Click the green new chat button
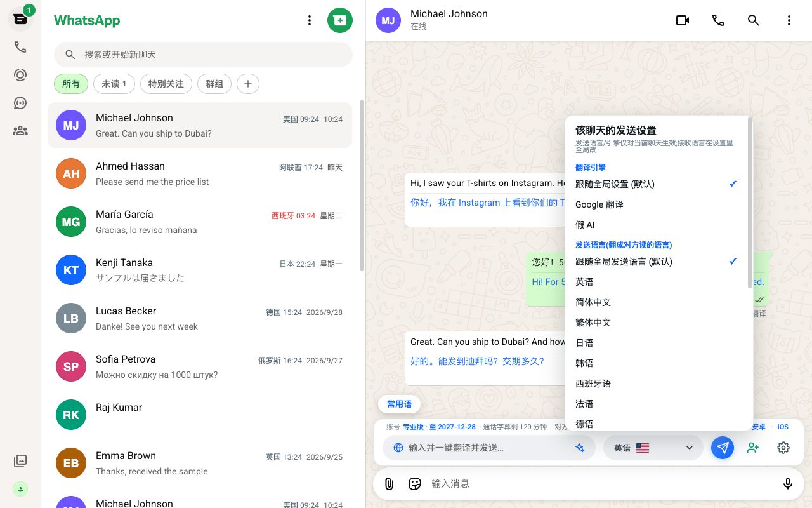812x508 pixels. [x=340, y=20]
